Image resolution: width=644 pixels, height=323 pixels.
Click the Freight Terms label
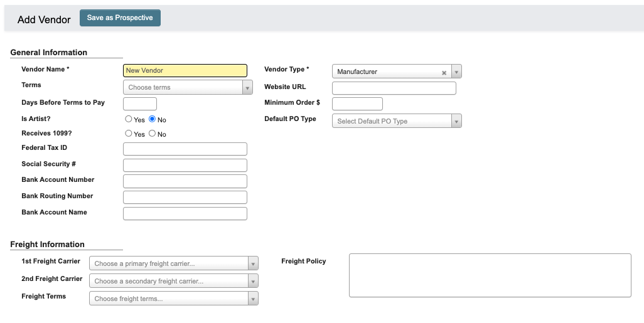(43, 296)
